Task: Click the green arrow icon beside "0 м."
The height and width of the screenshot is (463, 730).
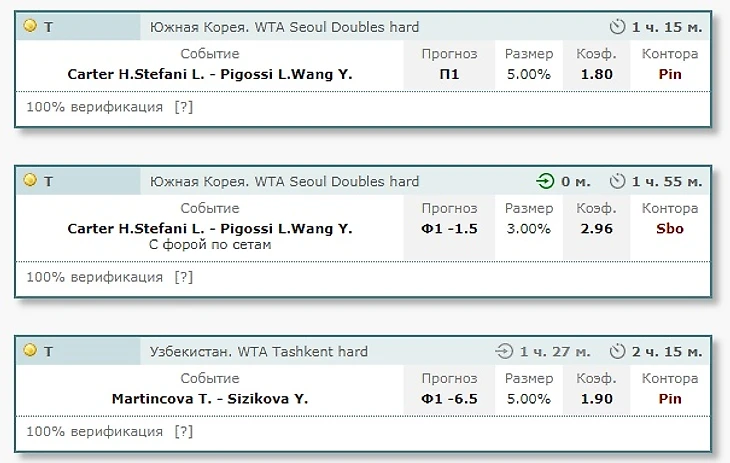Action: pos(545,182)
